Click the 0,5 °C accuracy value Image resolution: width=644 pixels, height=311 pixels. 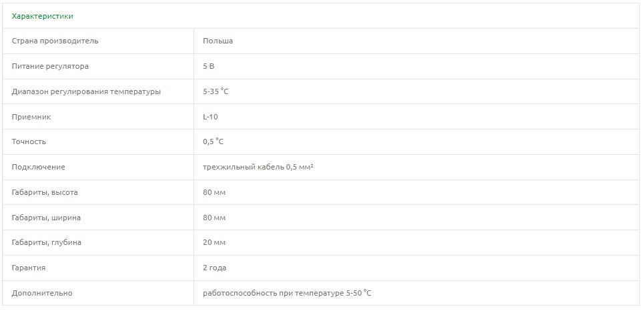tap(214, 142)
